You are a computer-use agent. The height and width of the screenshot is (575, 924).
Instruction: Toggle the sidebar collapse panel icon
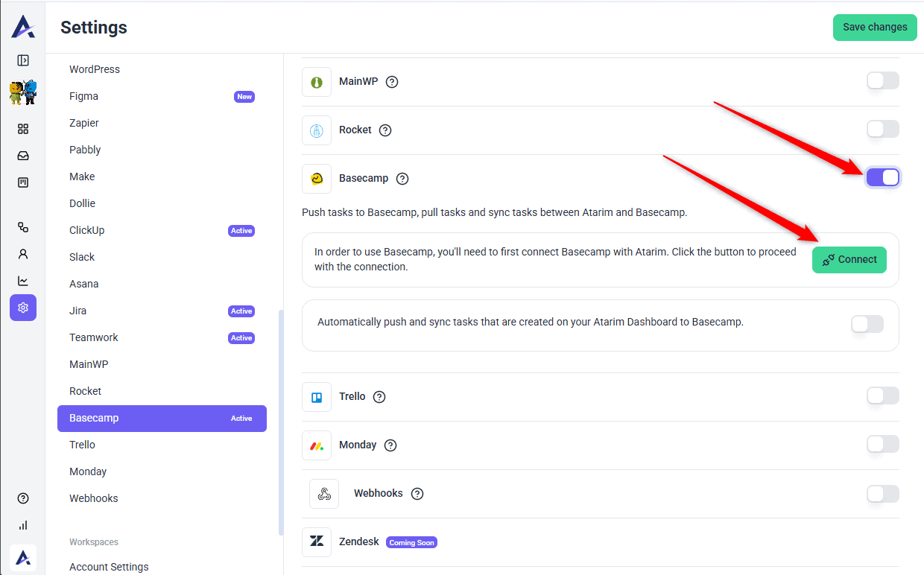[23, 60]
